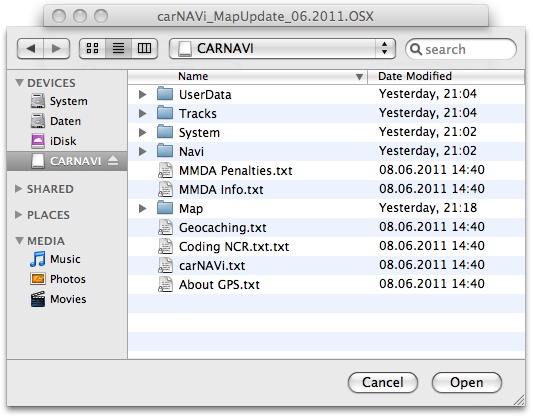Open the CARNAVI location dropdown

282,49
